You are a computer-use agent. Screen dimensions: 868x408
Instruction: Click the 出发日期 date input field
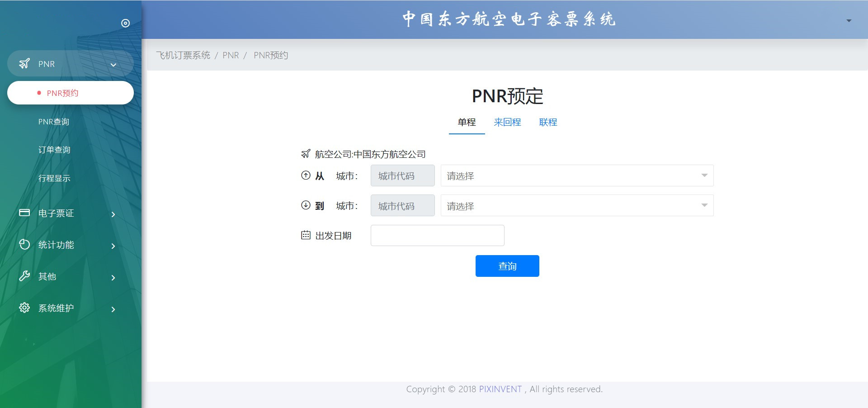437,235
